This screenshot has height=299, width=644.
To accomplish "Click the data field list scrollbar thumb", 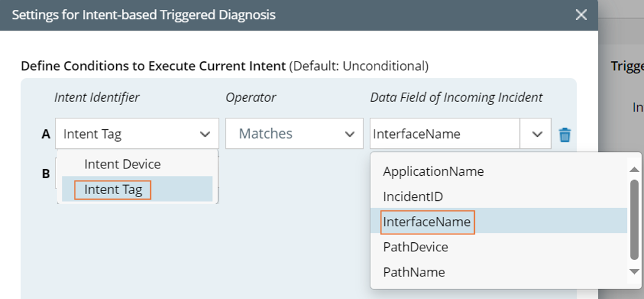I will tap(635, 220).
